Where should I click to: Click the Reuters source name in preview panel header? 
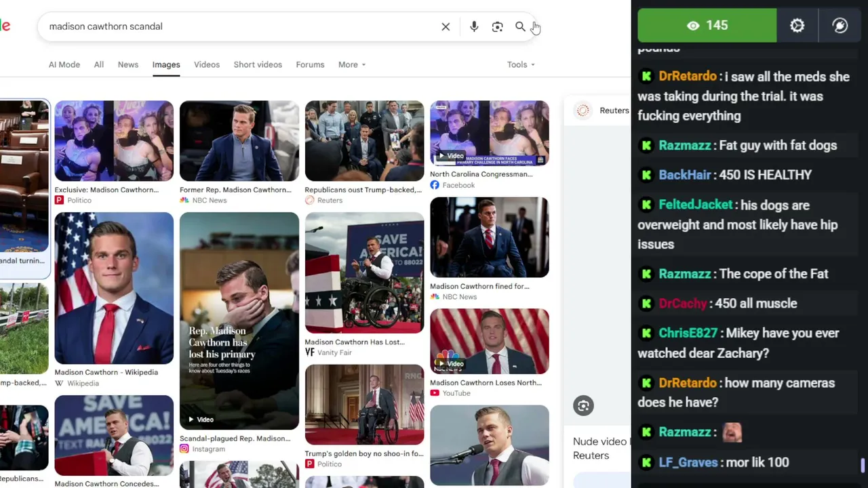click(614, 110)
